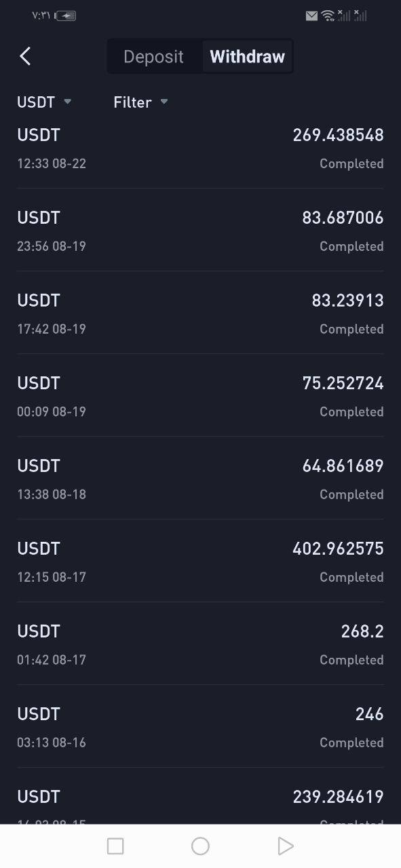Open the 75.252724 withdrawal at 00:09 08-19

pyautogui.click(x=200, y=396)
